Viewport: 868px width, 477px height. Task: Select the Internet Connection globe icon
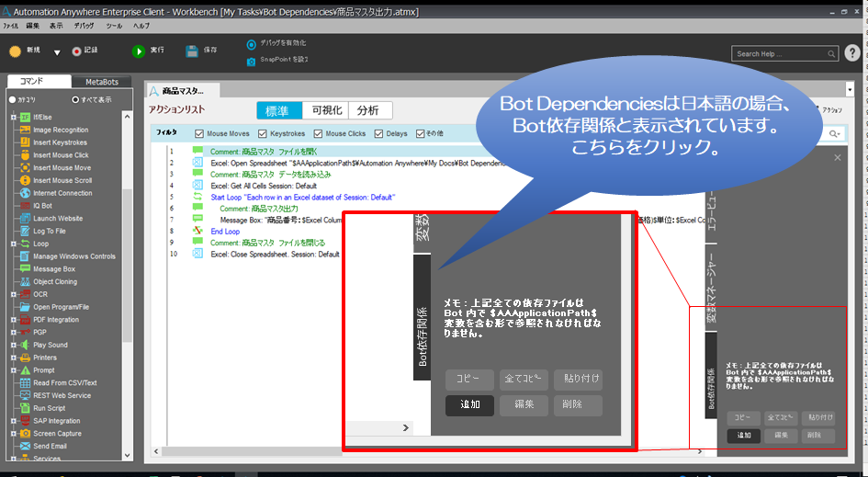coord(25,193)
